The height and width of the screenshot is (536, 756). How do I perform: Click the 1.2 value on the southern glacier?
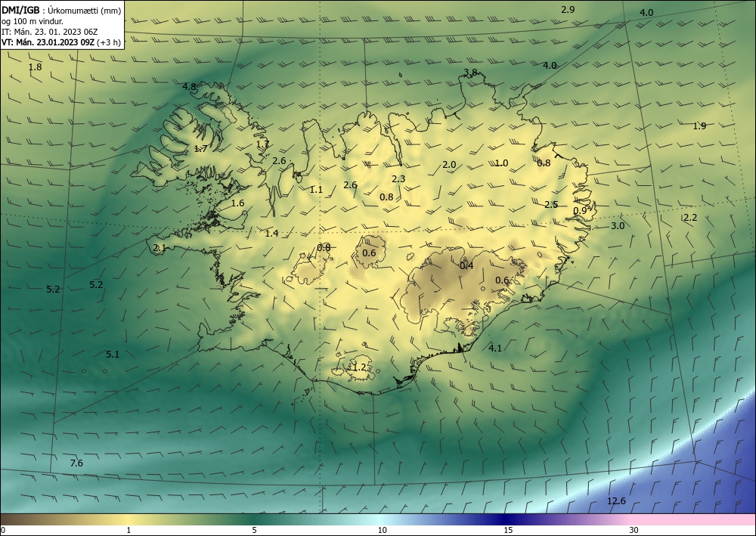click(x=360, y=367)
